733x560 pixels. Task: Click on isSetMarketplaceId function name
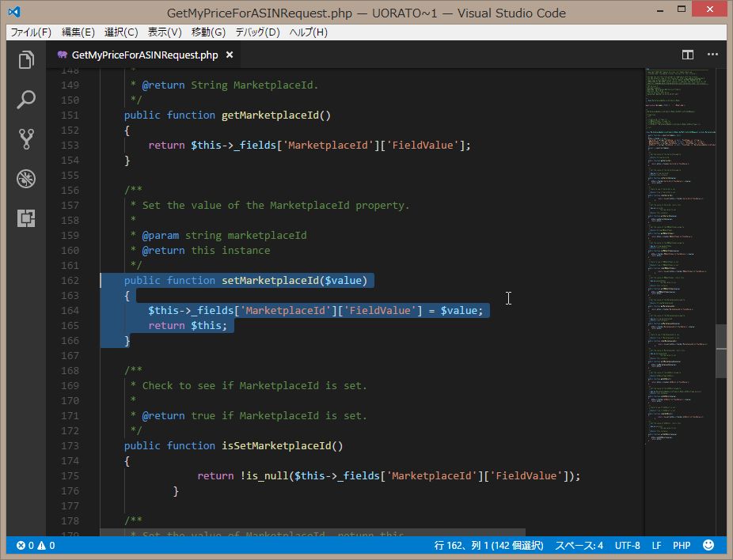[x=276, y=445]
